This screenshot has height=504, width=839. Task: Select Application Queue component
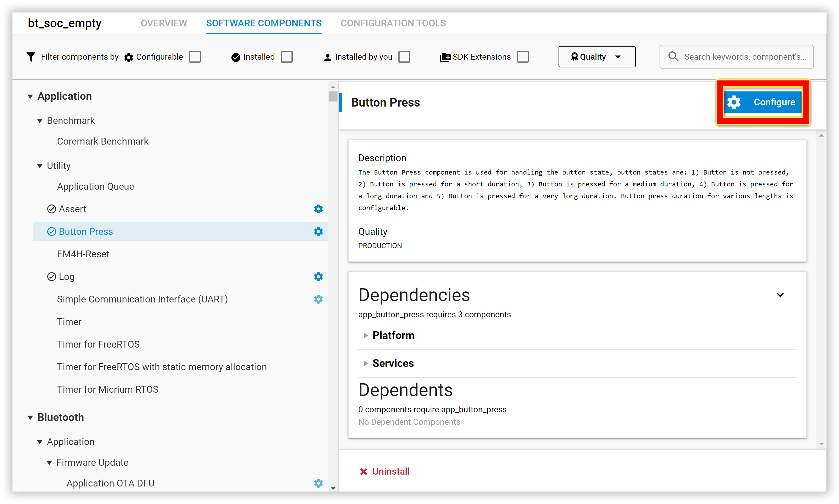[x=95, y=186]
